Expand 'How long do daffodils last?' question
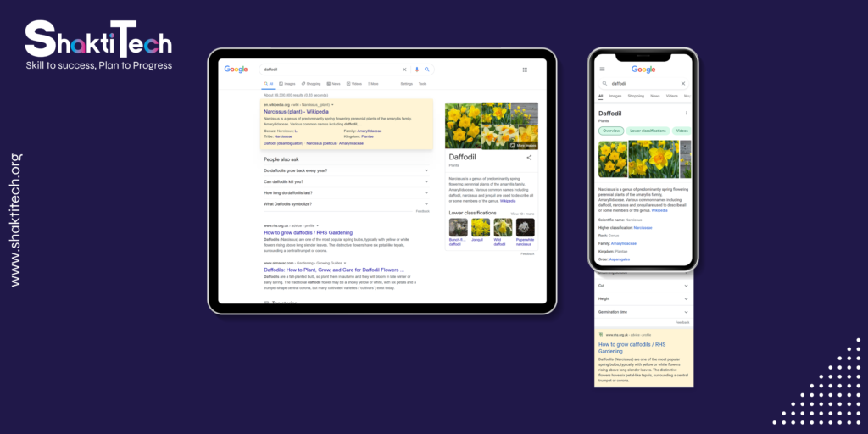 click(x=346, y=192)
